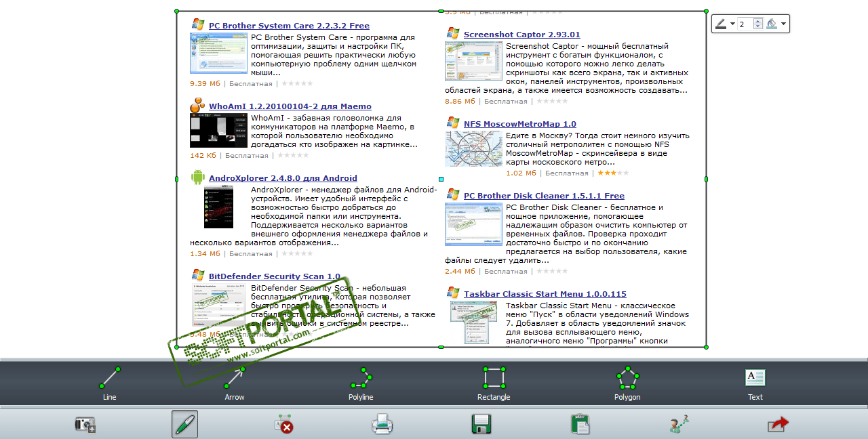The height and width of the screenshot is (439, 868).
Task: Click the line color pencil icon
Action: tap(721, 24)
